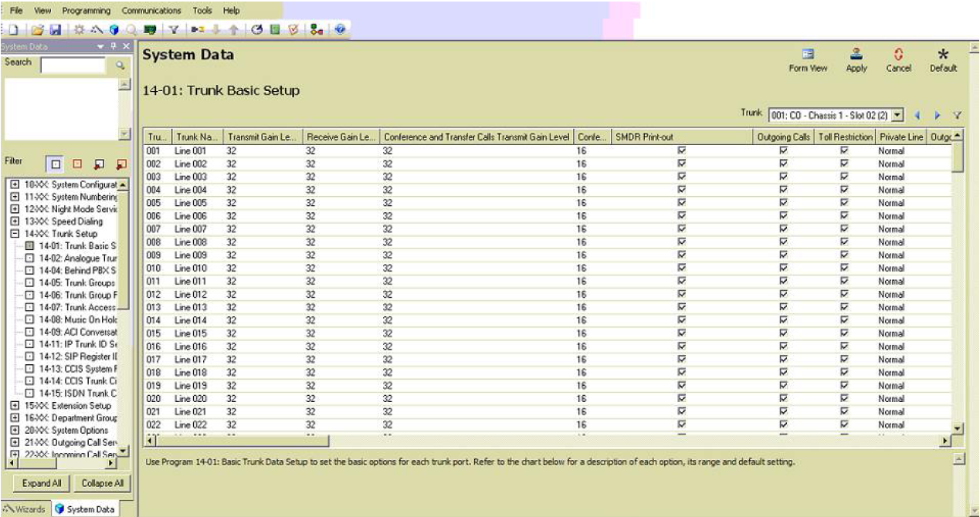Switch to Form View
The height and width of the screenshot is (517, 980).
(808, 60)
